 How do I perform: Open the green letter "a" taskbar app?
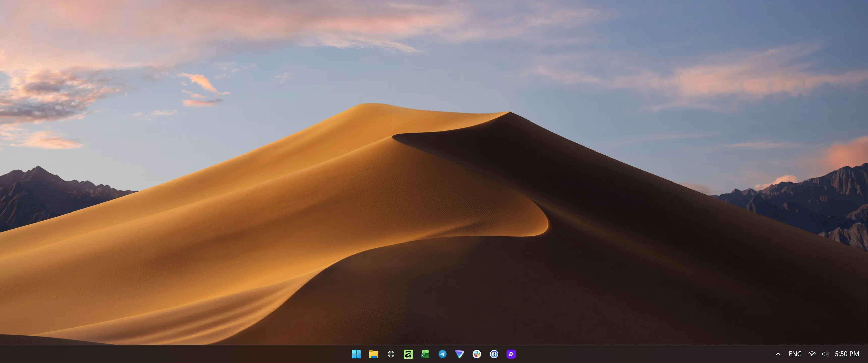tap(408, 354)
